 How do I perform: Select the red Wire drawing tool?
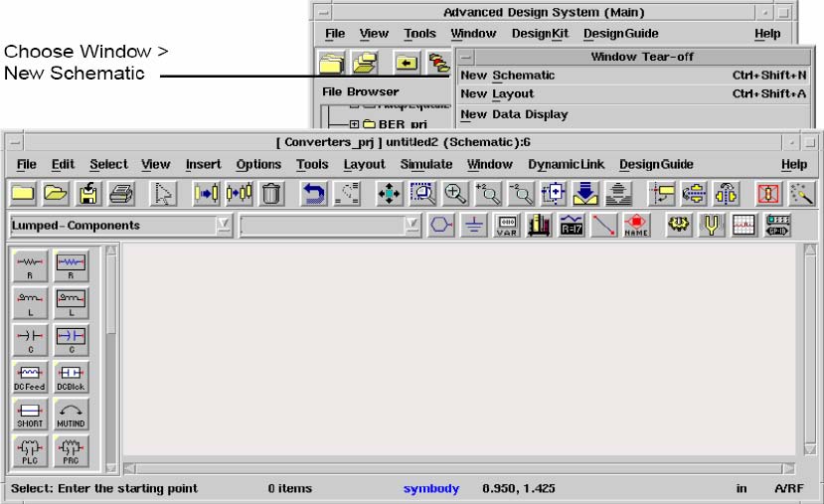pyautogui.click(x=603, y=226)
